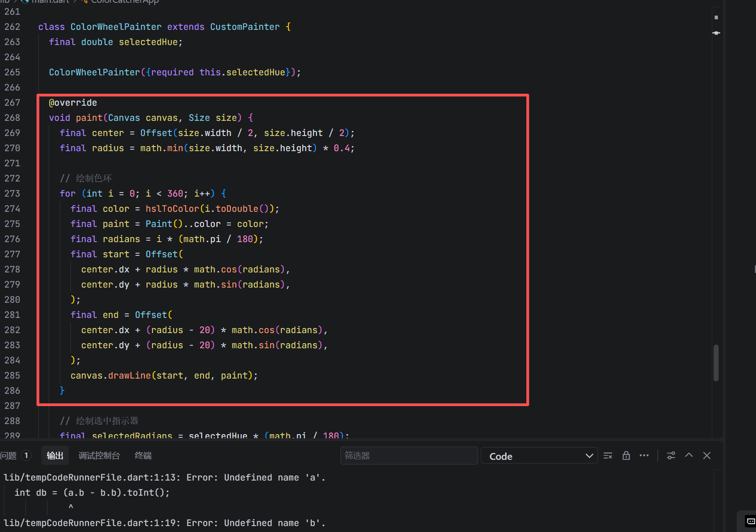Screen dimensions: 756x532
Task: Click radians variable declaration on line 276
Action: pyautogui.click(x=121, y=239)
